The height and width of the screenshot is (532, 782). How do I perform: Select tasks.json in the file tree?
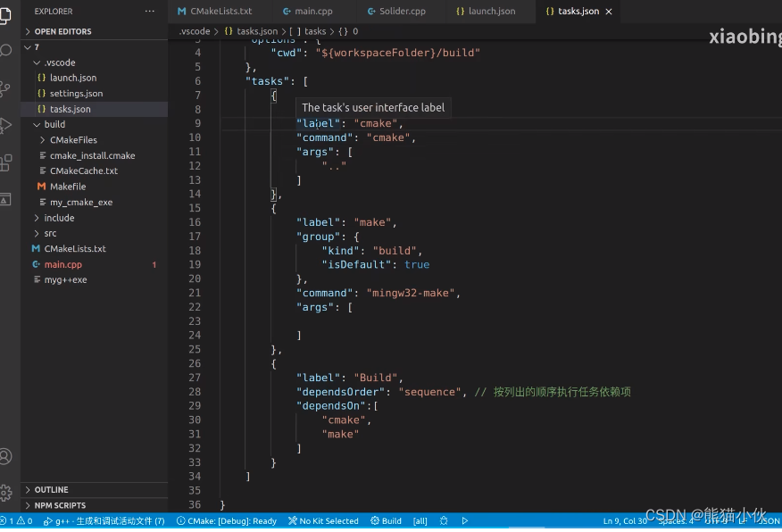coord(94,109)
